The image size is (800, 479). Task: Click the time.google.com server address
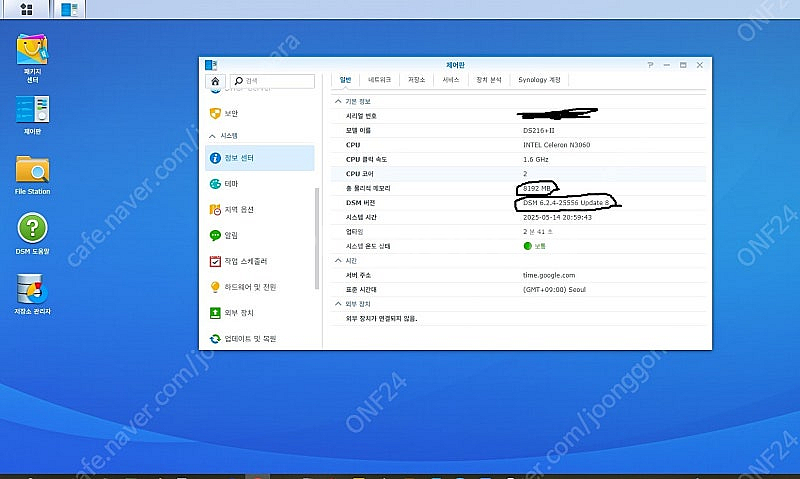click(549, 275)
